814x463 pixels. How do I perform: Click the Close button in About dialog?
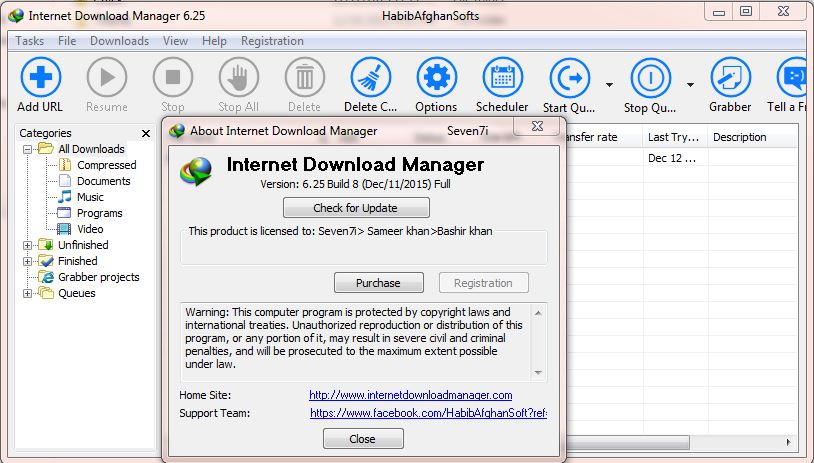[363, 439]
